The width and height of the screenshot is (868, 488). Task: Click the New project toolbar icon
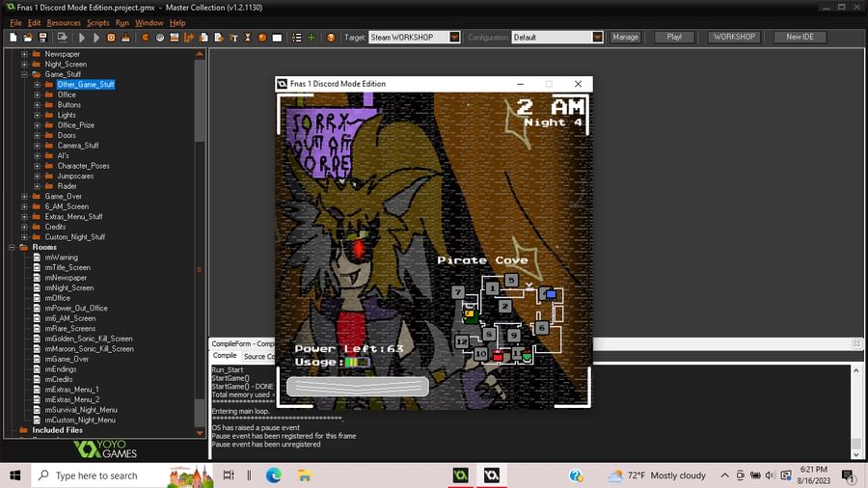point(14,38)
